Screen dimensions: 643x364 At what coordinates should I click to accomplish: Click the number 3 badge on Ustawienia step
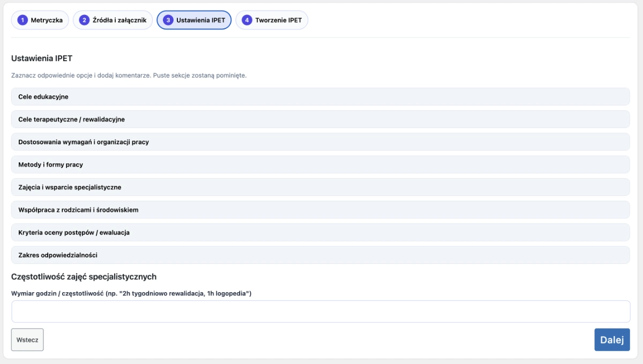(x=168, y=20)
